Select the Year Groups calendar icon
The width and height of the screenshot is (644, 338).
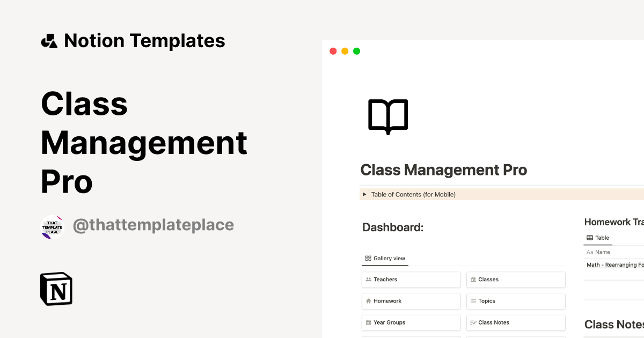point(368,322)
